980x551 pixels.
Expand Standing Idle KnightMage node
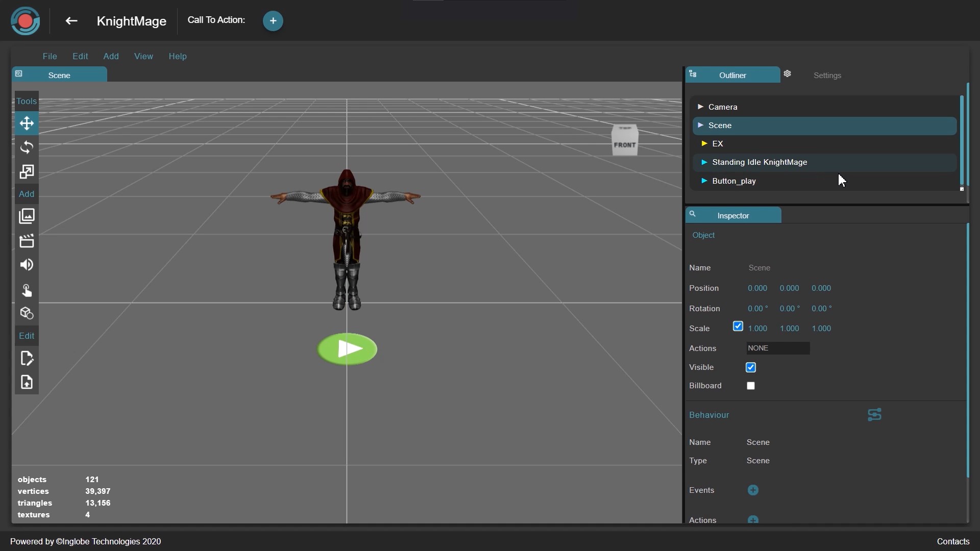point(704,162)
